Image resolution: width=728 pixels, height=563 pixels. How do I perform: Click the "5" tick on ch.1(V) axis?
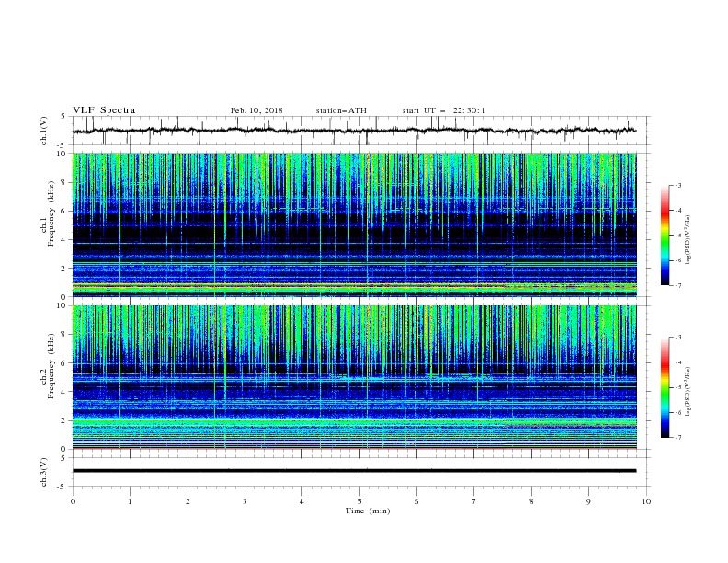63,117
